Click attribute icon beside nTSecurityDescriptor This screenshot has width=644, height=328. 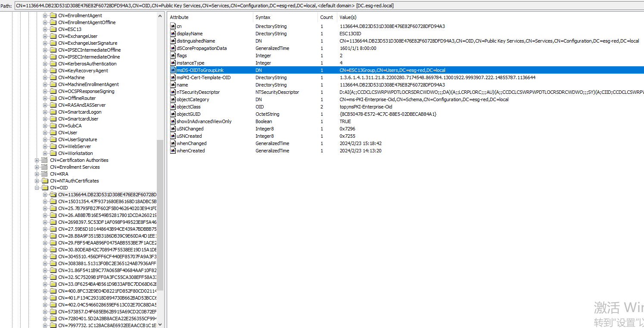173,92
